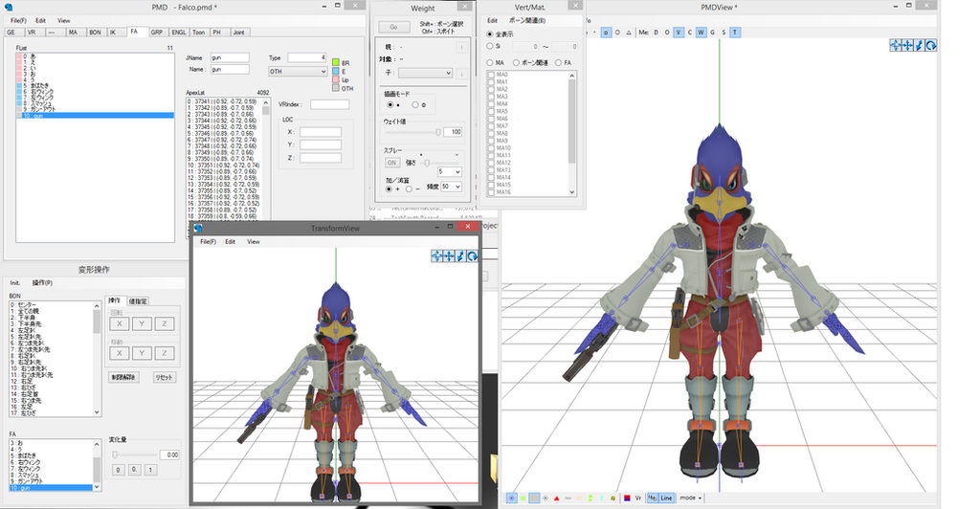The width and height of the screenshot is (980, 509).
Task: Select the minus radio button in Weight panel
Action: pyautogui.click(x=409, y=188)
